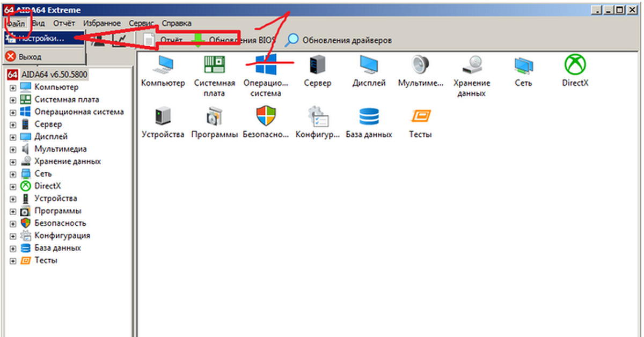Open the База данных icon in pane
Viewport: 644px width, 337px height.
[x=369, y=116]
